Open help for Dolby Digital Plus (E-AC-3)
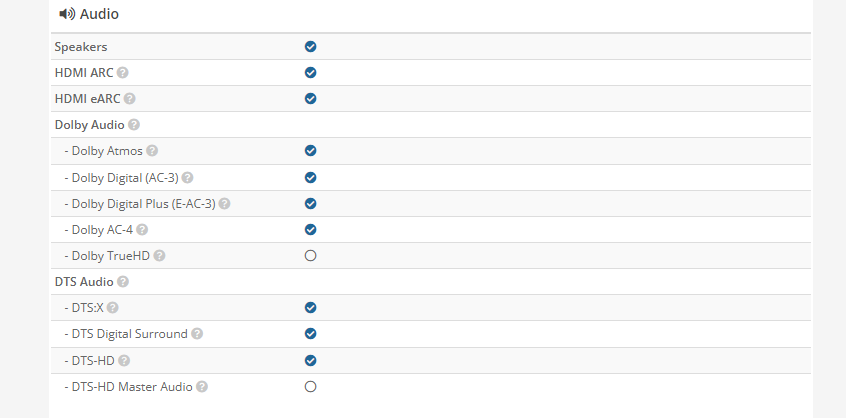 pyautogui.click(x=224, y=203)
